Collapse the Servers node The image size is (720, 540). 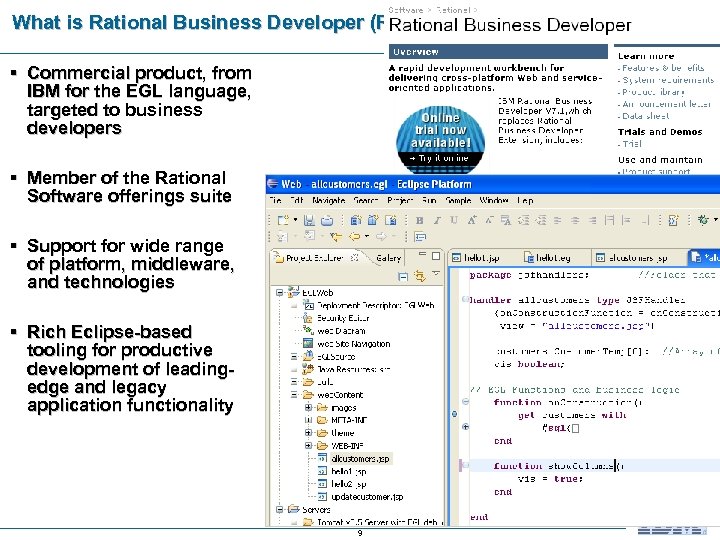pyautogui.click(x=279, y=509)
